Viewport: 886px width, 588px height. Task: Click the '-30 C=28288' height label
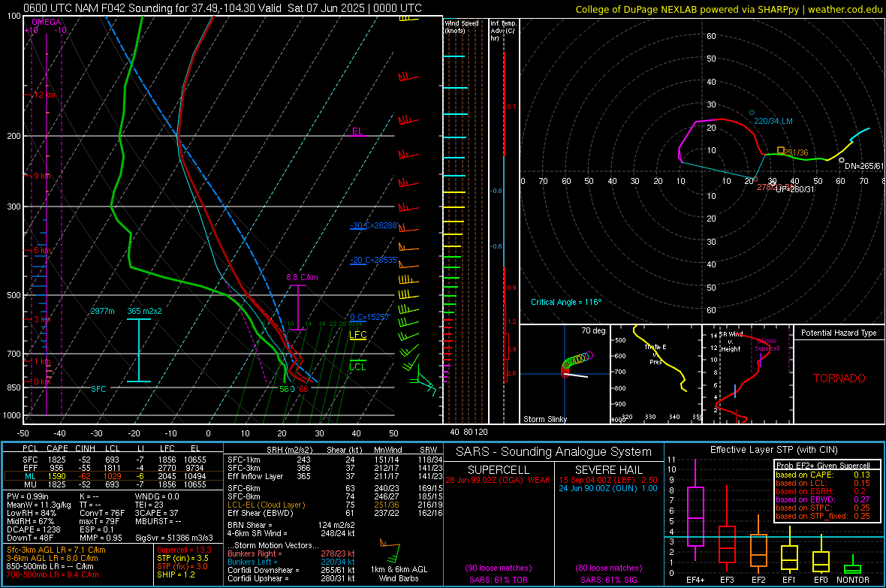(374, 225)
